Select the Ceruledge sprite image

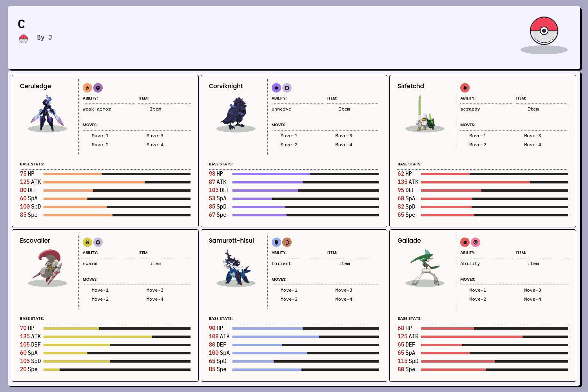coord(47,113)
